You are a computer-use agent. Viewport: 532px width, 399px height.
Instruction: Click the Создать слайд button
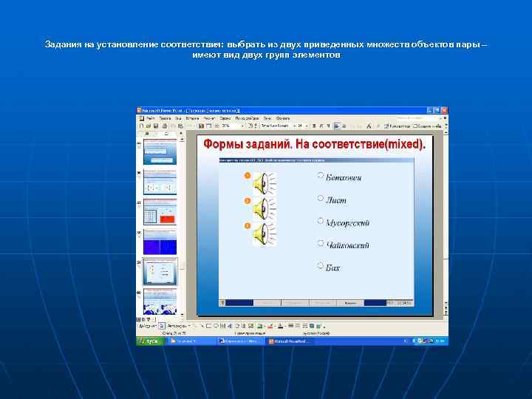coord(427,126)
